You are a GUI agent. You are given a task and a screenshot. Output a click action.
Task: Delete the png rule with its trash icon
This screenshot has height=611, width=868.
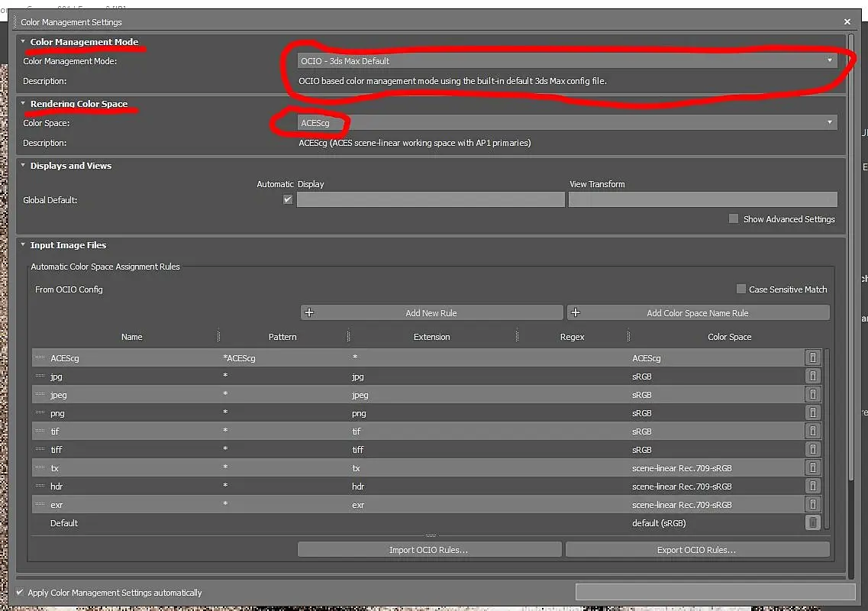[x=812, y=412]
